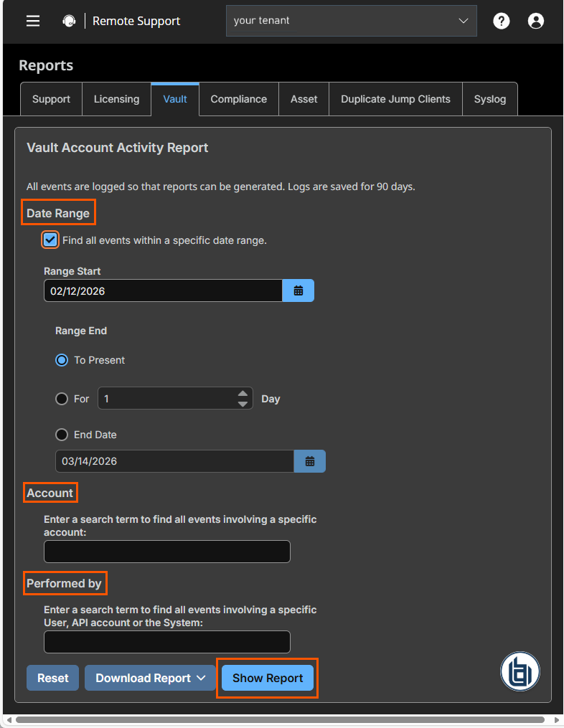Open the help question mark icon

[x=502, y=21]
